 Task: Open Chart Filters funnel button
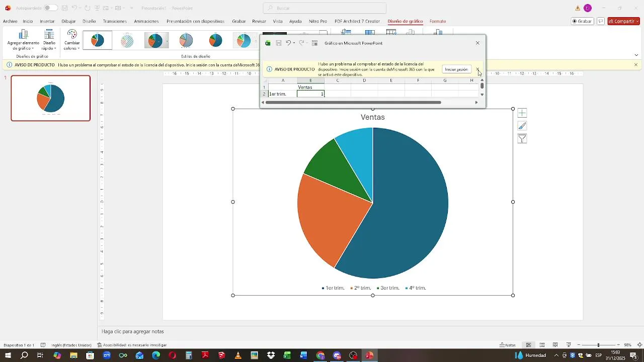522,139
